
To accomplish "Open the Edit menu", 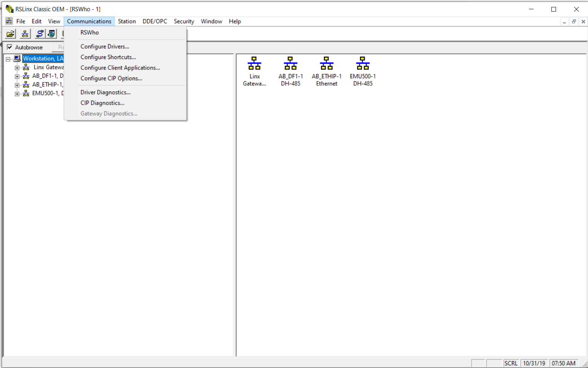I will tap(37, 21).
